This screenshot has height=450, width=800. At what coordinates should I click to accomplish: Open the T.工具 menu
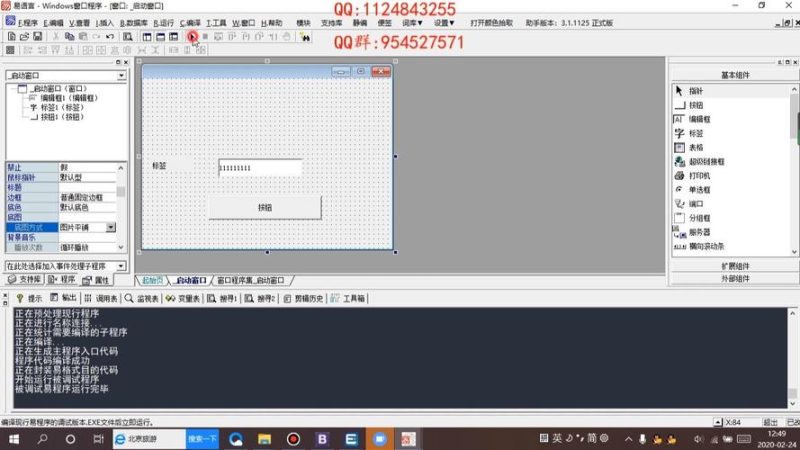tap(216, 23)
